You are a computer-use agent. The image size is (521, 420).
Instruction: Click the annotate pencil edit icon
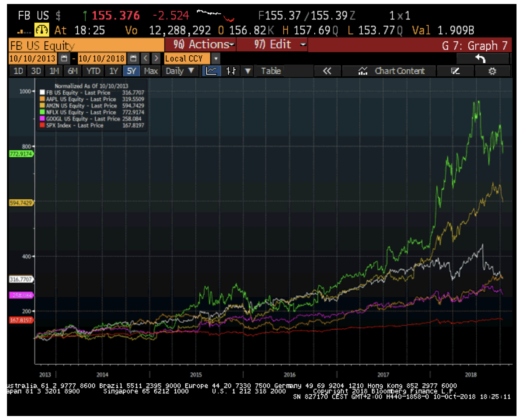coord(455,71)
